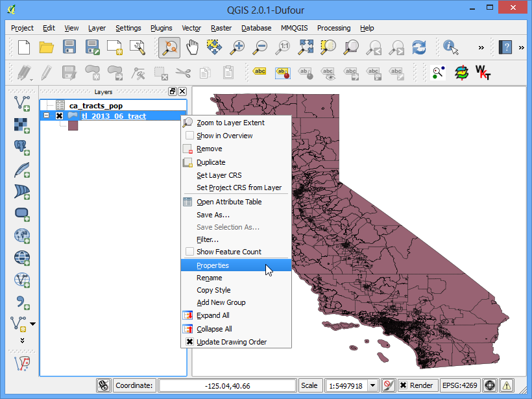This screenshot has width=532, height=399.
Task: Click the WKT plugin icon
Action: tap(483, 72)
